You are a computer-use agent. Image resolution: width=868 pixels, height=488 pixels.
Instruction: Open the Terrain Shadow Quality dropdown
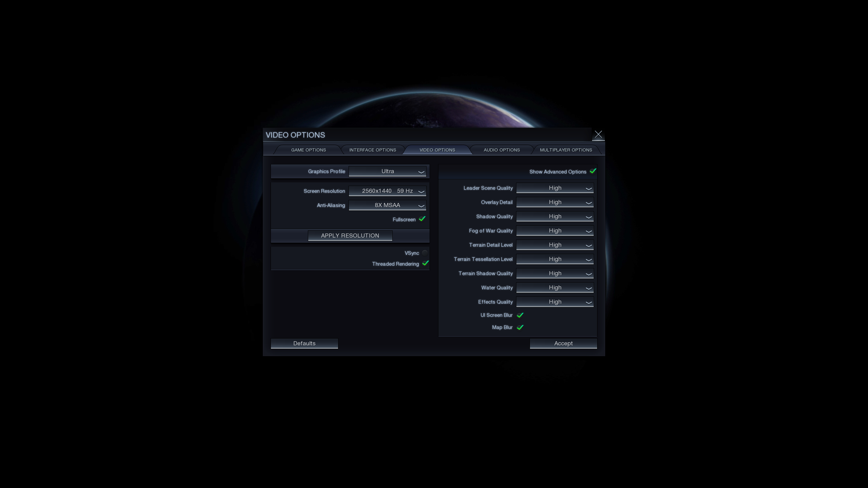pos(555,273)
